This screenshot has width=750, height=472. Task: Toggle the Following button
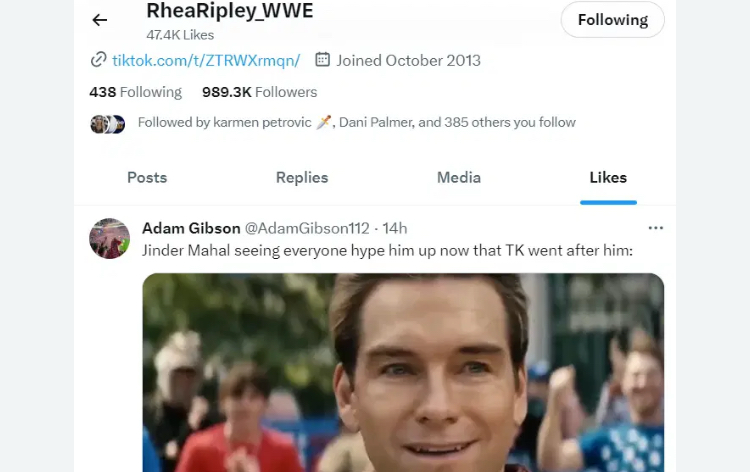pos(612,20)
